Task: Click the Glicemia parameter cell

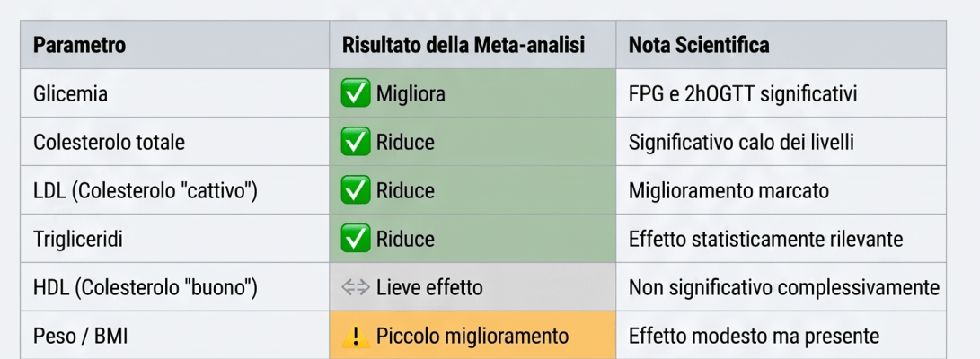Action: point(175,93)
